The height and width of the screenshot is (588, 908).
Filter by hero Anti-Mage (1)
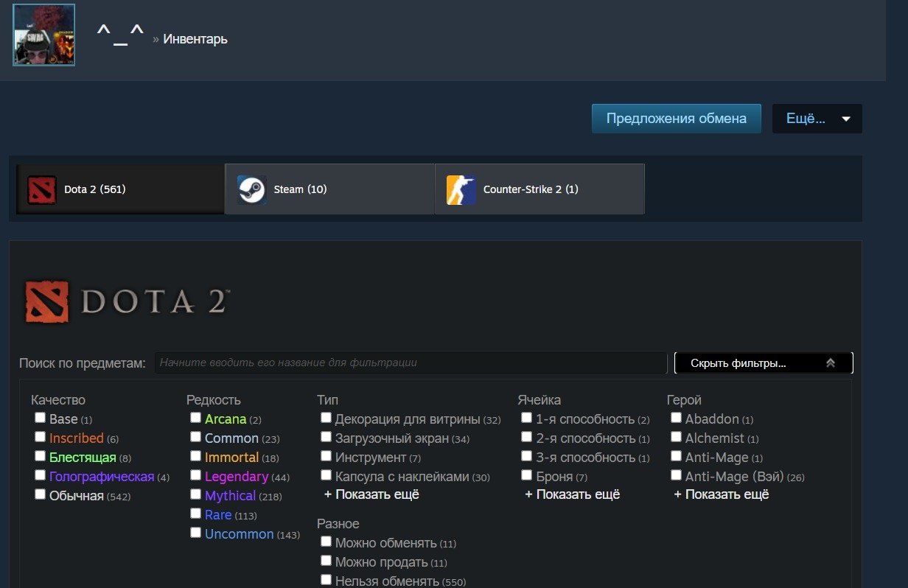tap(676, 456)
